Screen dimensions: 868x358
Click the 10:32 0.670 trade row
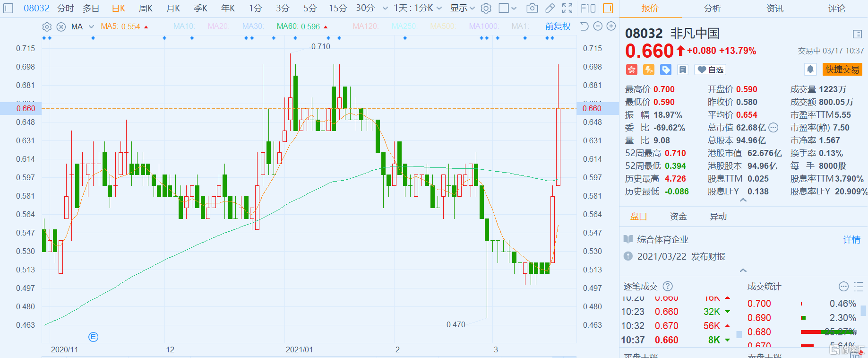coord(677,326)
